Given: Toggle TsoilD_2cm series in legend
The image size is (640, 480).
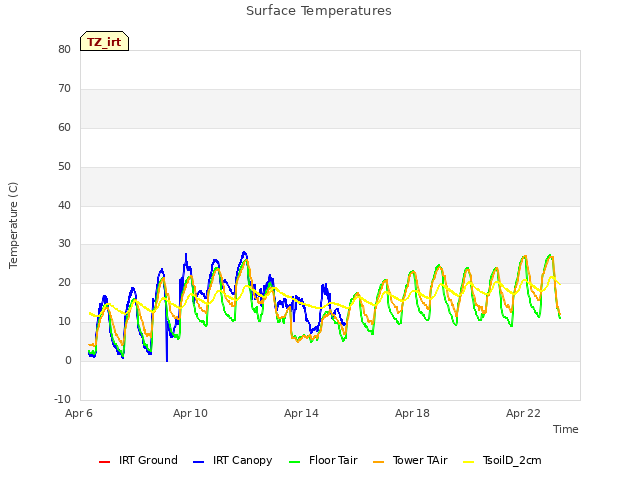Looking at the screenshot, I should pos(502,460).
